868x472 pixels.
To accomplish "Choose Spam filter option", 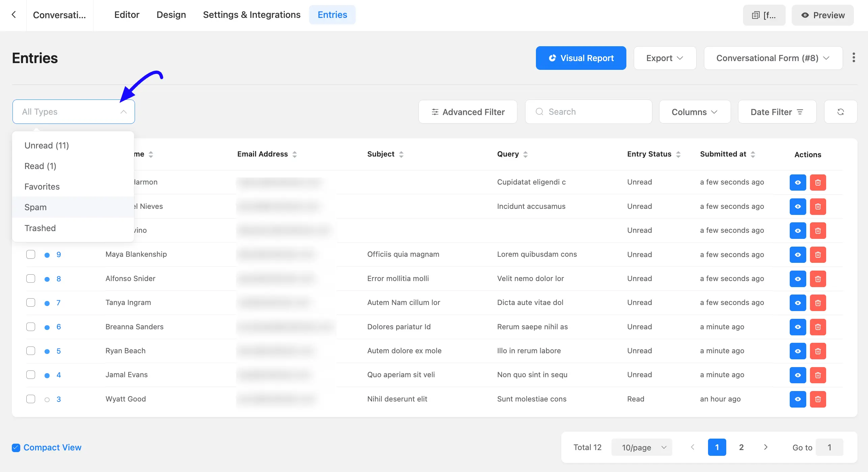I will pyautogui.click(x=73, y=207).
